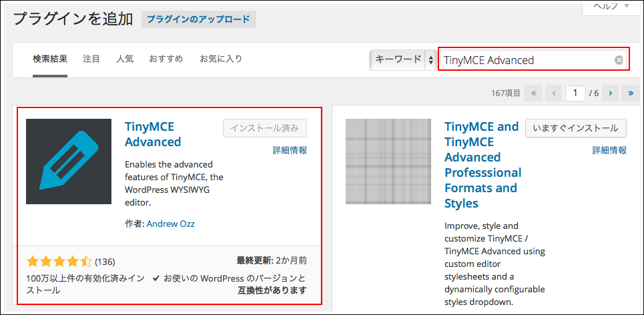Switch to the 検索結果 tab
This screenshot has width=644, height=315.
(49, 59)
